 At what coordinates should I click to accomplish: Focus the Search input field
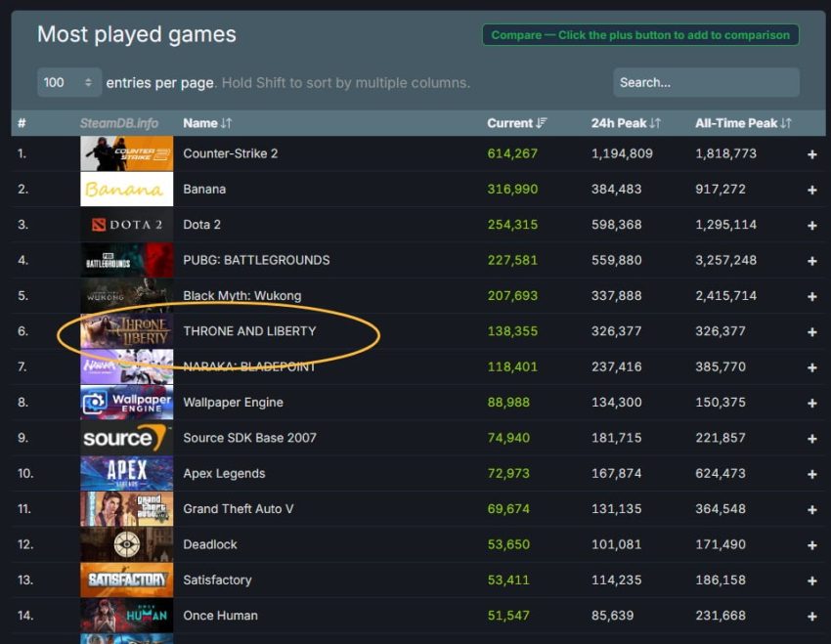coord(706,82)
